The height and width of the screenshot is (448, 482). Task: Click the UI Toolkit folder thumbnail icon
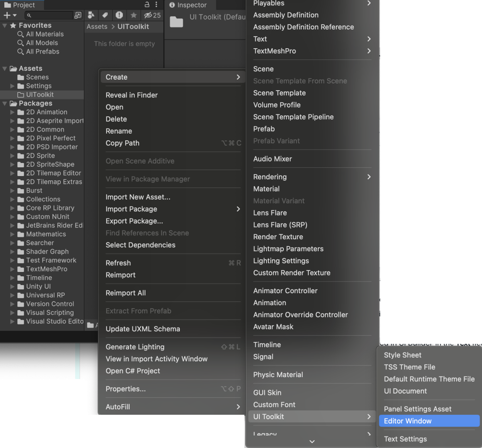click(x=176, y=22)
